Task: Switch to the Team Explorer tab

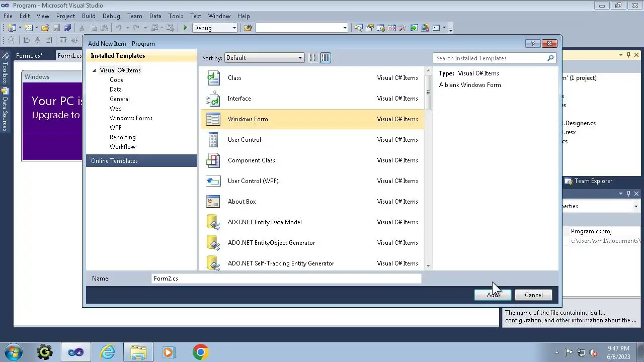Action: click(588, 181)
